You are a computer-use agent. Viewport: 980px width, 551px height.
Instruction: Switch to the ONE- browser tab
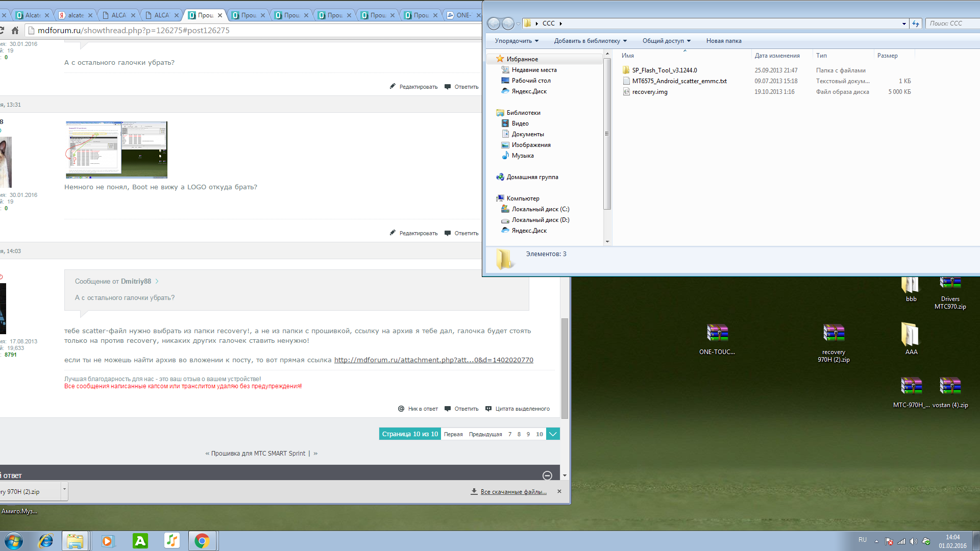462,15
